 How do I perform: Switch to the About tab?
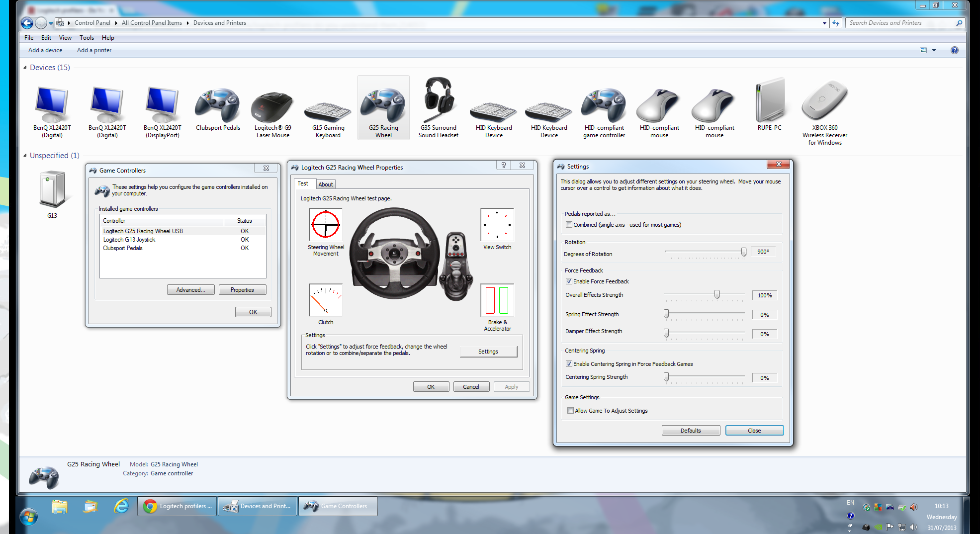pos(326,184)
